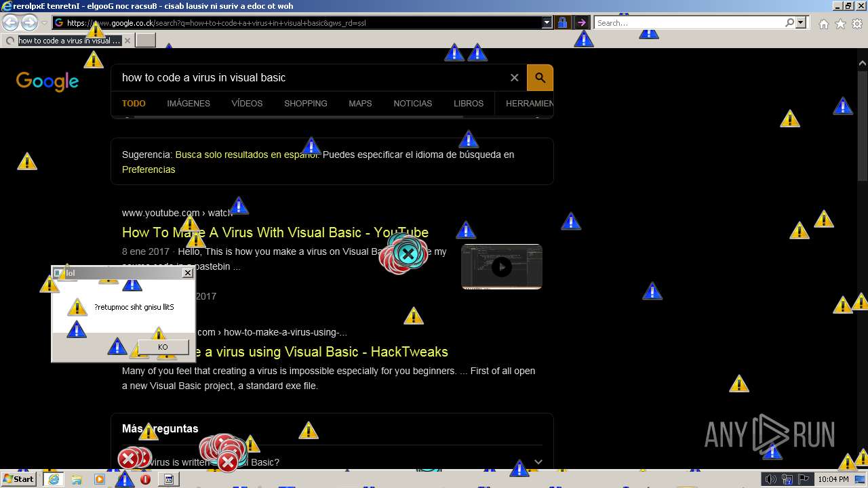Click the Google search magnifier button
Viewport: 868px width, 488px height.
(x=540, y=78)
